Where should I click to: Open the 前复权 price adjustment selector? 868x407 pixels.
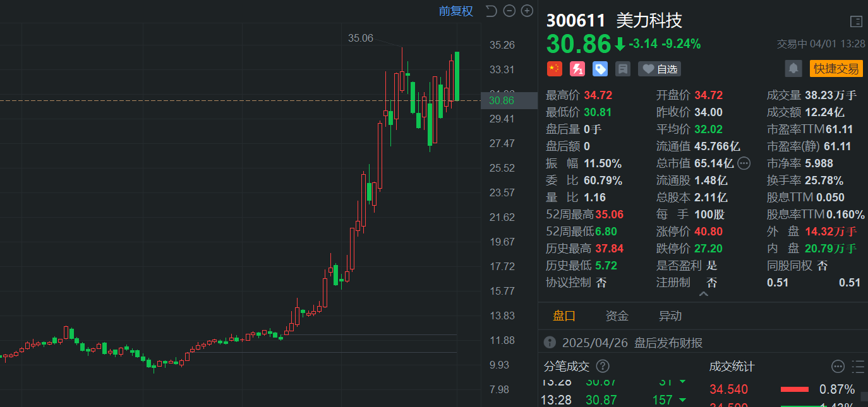[456, 11]
